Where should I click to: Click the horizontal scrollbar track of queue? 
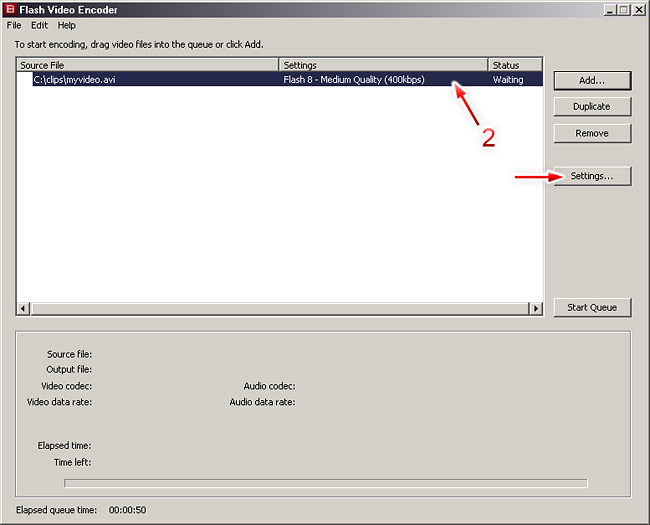[x=279, y=309]
